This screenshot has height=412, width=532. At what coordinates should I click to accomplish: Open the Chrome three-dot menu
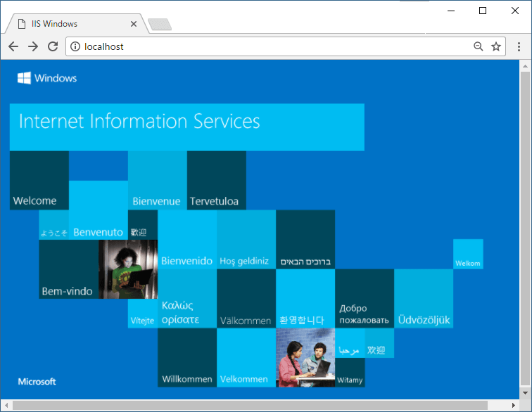click(519, 46)
